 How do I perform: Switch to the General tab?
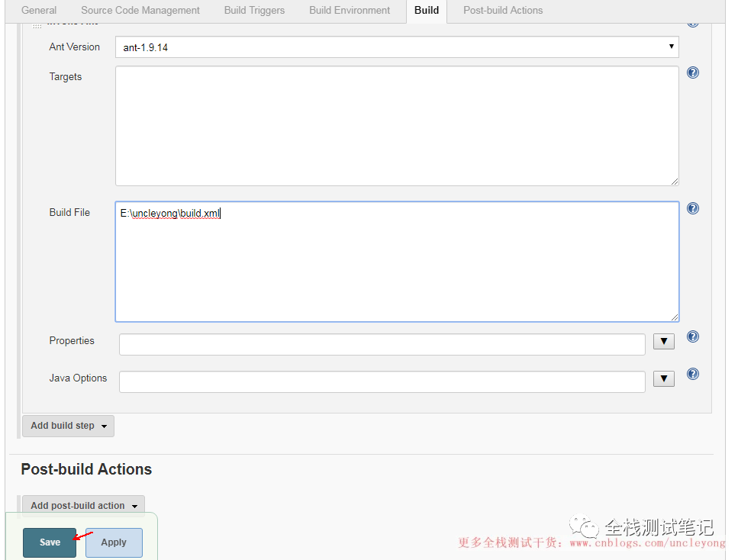click(39, 11)
